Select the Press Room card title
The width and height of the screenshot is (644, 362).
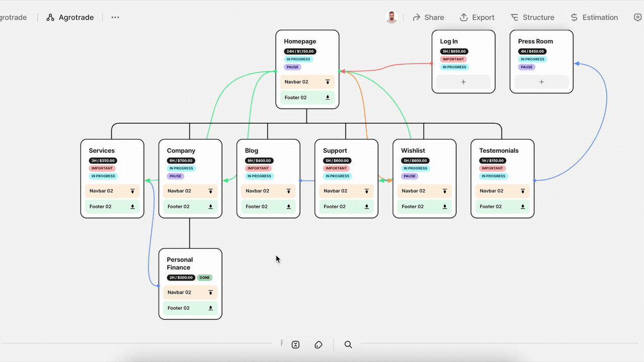(x=535, y=41)
